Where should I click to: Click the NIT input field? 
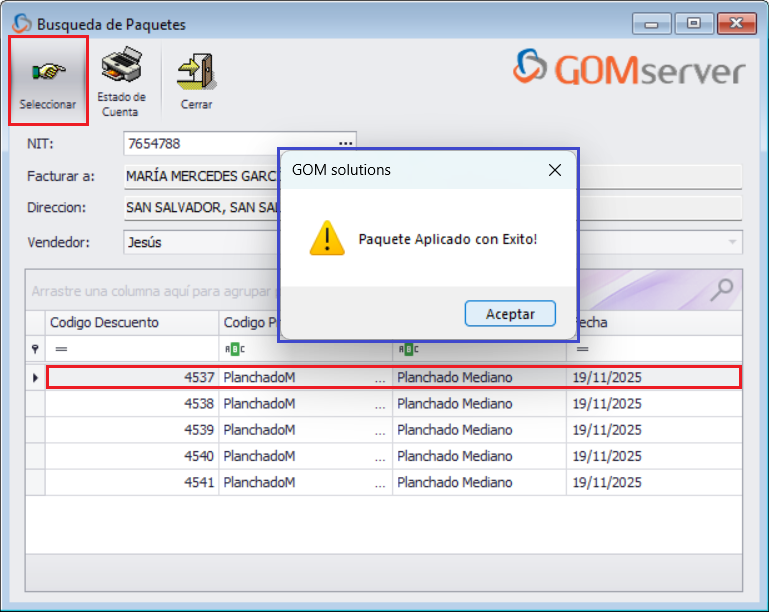229,144
